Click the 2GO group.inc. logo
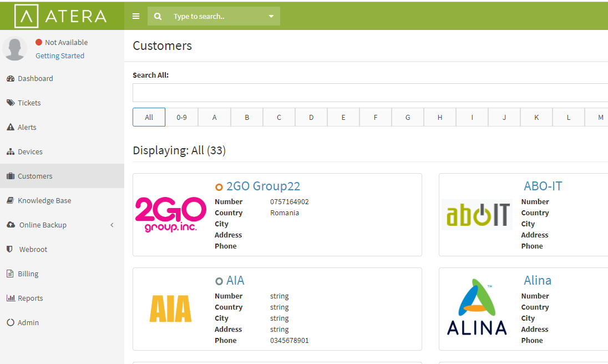 [171, 214]
